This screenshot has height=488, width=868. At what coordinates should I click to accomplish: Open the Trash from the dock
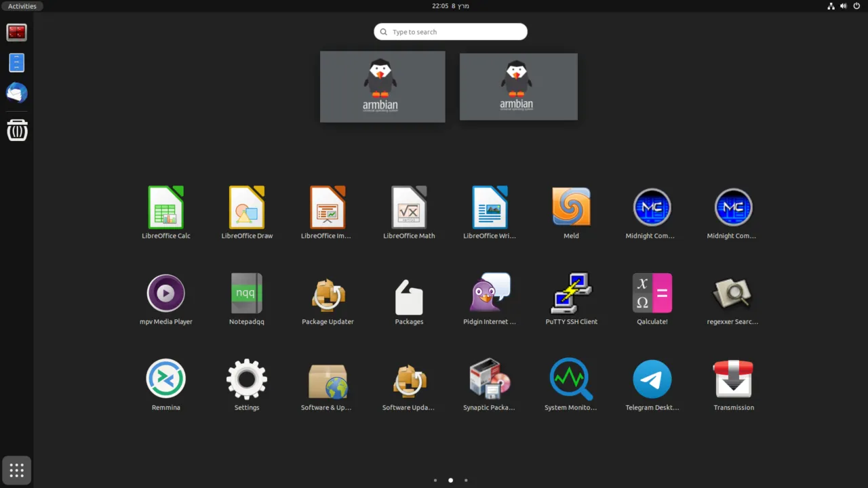[x=16, y=130]
